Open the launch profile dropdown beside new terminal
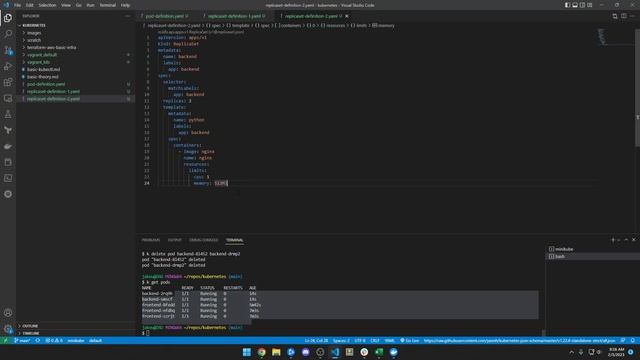 click(x=619, y=240)
